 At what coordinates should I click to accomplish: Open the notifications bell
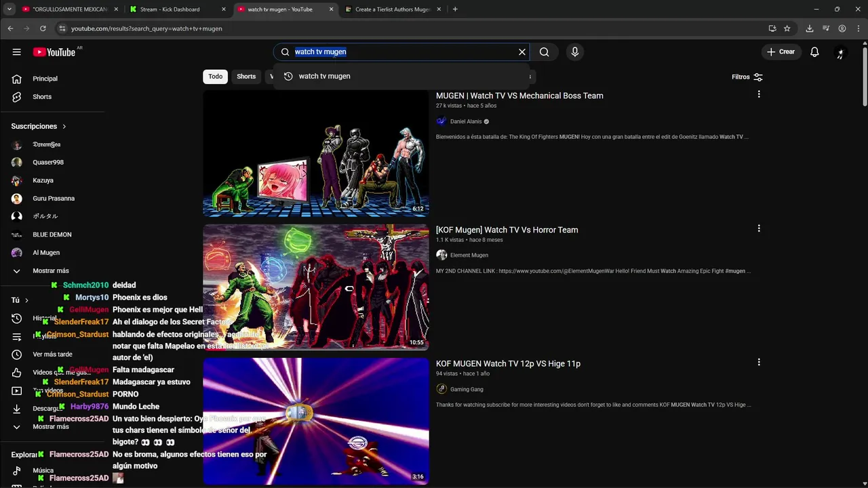814,52
